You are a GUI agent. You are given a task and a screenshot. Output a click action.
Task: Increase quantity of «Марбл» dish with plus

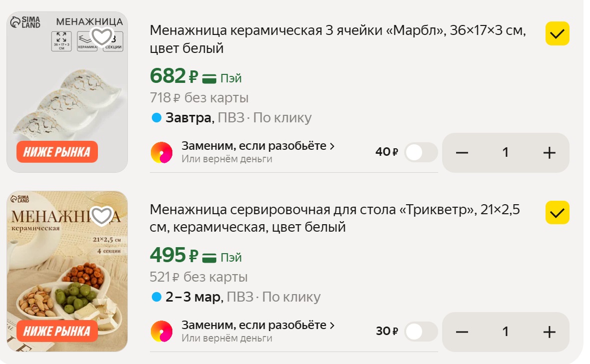click(x=549, y=153)
